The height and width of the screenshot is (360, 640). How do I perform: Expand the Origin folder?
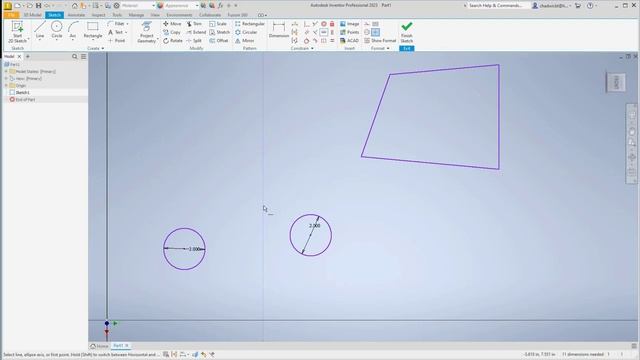coord(6,85)
